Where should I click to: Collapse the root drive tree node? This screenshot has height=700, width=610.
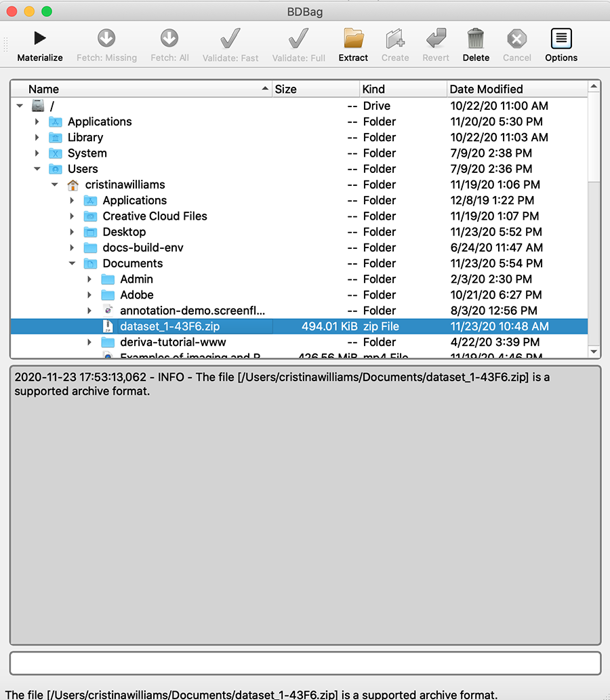pos(20,106)
